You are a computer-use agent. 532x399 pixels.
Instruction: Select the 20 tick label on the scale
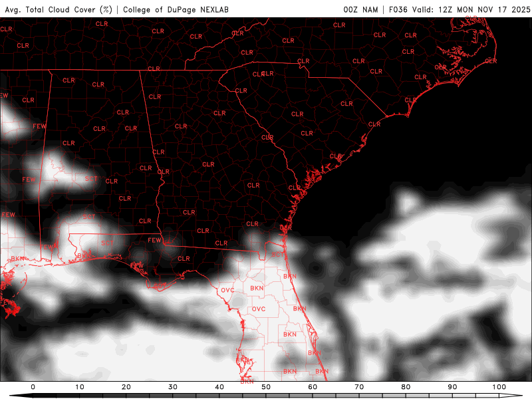click(x=126, y=387)
